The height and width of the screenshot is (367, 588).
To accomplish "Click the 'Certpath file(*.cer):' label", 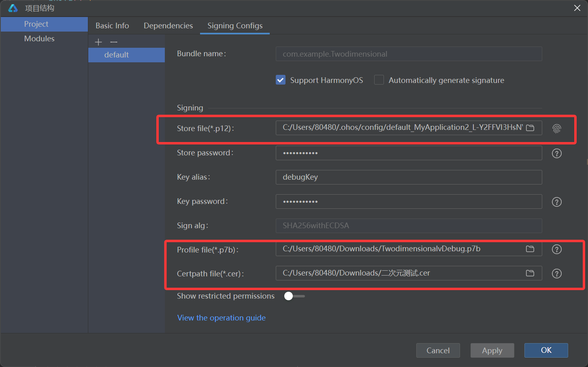I will (210, 274).
